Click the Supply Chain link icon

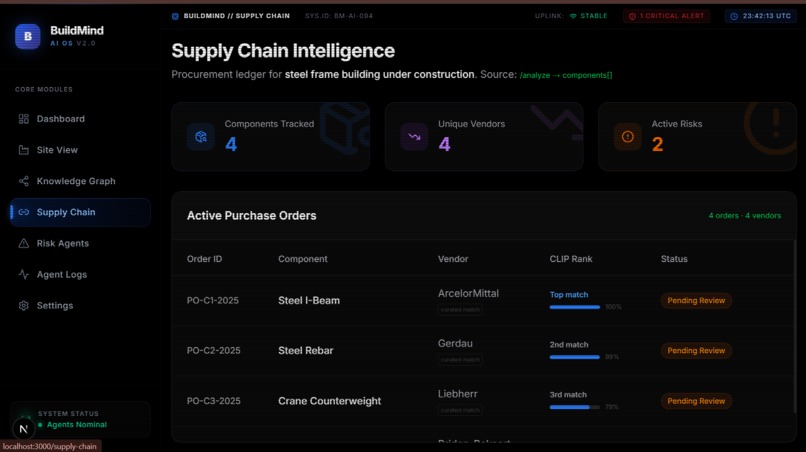point(24,212)
